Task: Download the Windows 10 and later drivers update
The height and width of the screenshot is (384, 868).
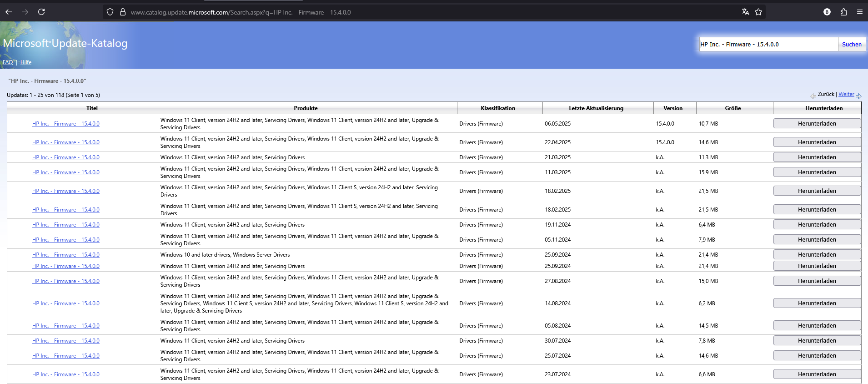Action: (x=817, y=255)
